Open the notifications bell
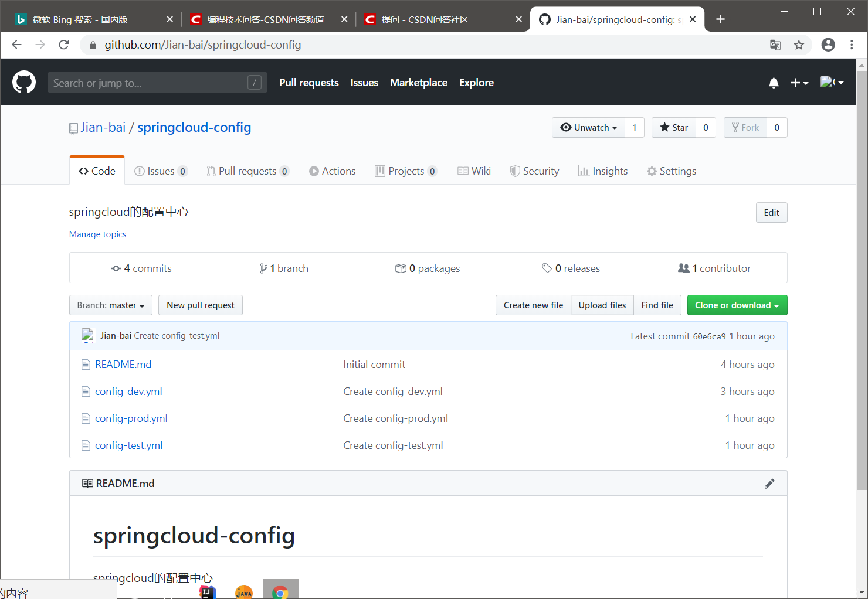Image resolution: width=868 pixels, height=599 pixels. pyautogui.click(x=774, y=83)
